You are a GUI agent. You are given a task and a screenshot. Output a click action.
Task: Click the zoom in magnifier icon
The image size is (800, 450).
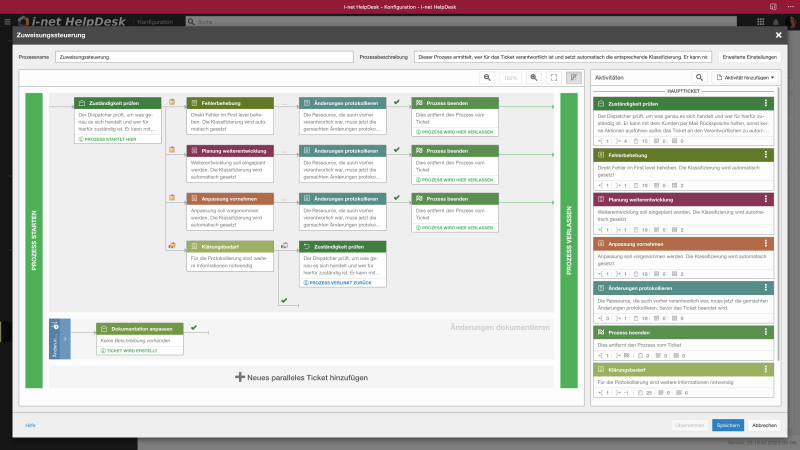tap(534, 77)
